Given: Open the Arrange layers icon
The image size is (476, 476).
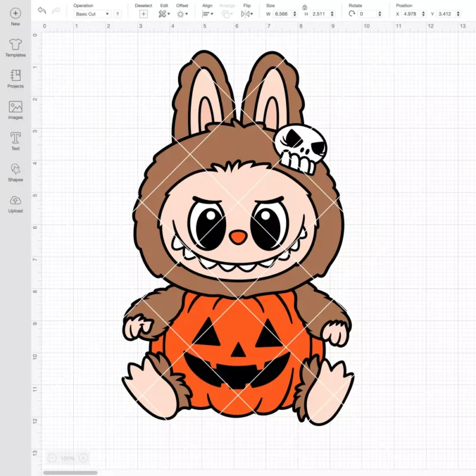Looking at the screenshot, I should 226,14.
